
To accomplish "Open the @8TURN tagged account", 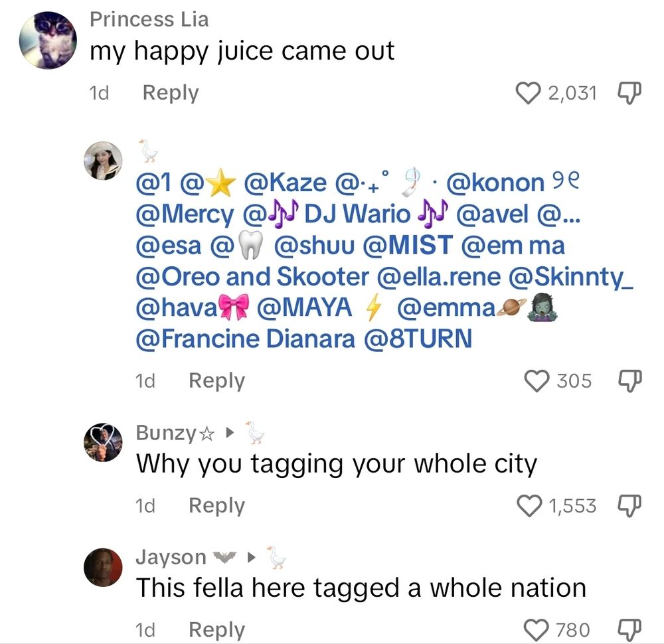I will pyautogui.click(x=418, y=339).
